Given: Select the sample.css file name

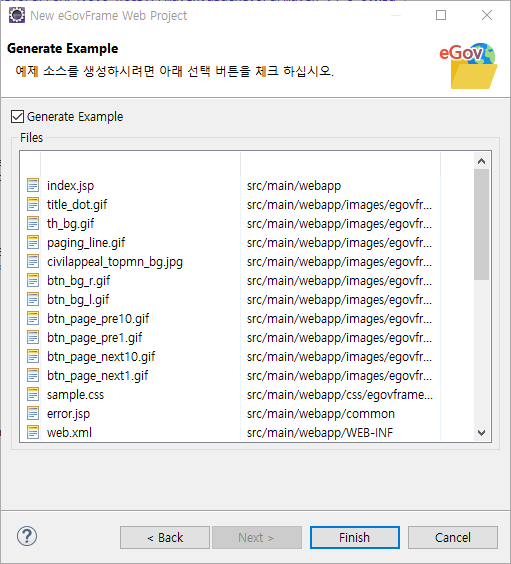Looking at the screenshot, I should (76, 395).
